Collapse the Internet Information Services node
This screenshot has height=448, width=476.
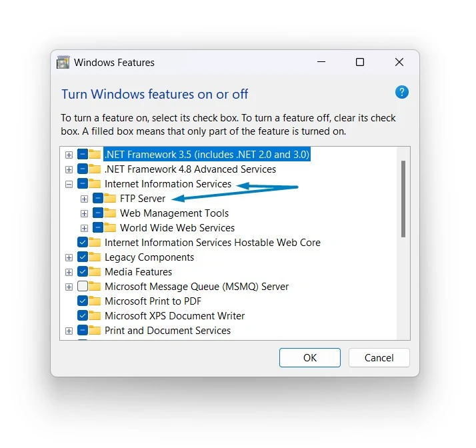point(69,184)
